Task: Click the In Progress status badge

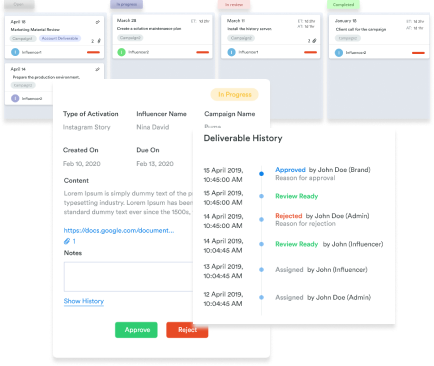Action: point(235,95)
